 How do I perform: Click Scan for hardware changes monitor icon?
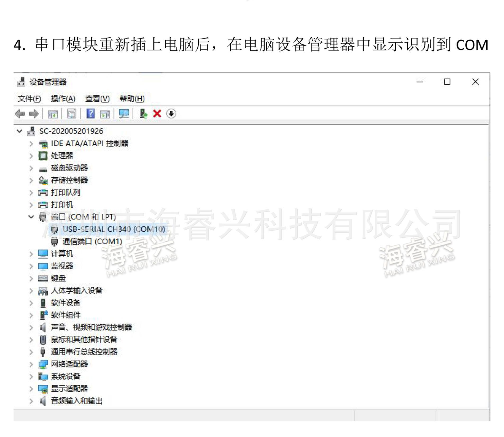point(124,114)
